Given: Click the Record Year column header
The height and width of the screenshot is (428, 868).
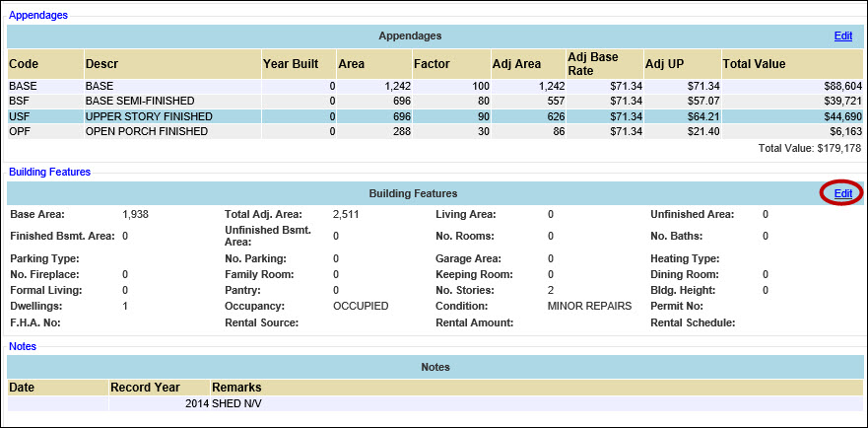Looking at the screenshot, I should tap(143, 388).
